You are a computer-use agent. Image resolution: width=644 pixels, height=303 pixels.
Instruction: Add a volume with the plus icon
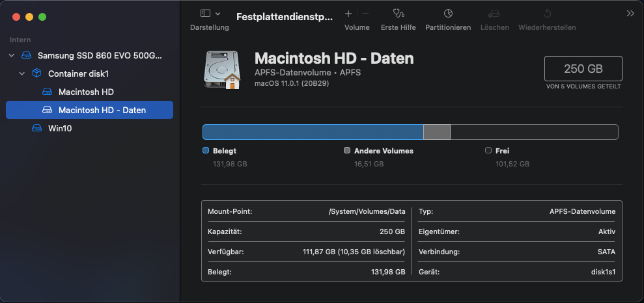pyautogui.click(x=348, y=14)
